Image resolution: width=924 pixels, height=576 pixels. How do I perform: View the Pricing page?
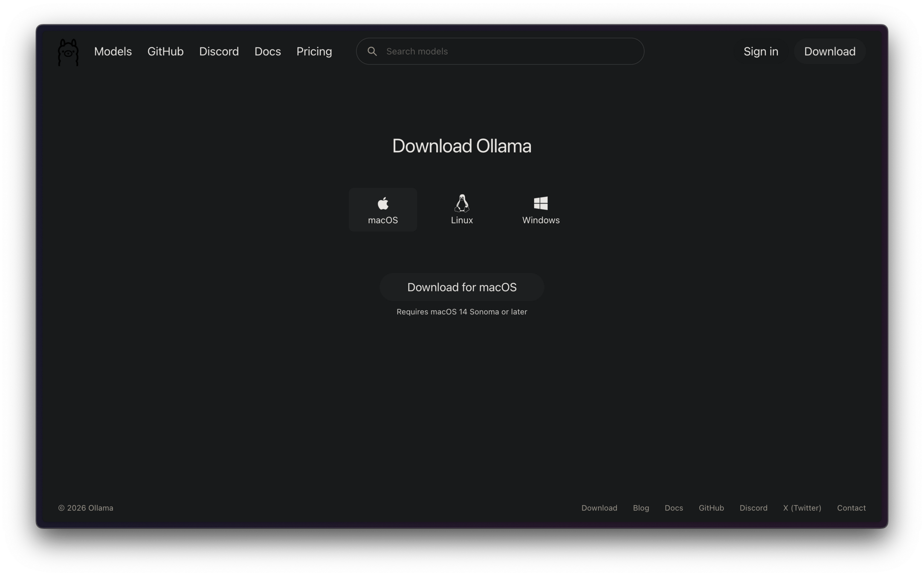click(314, 52)
